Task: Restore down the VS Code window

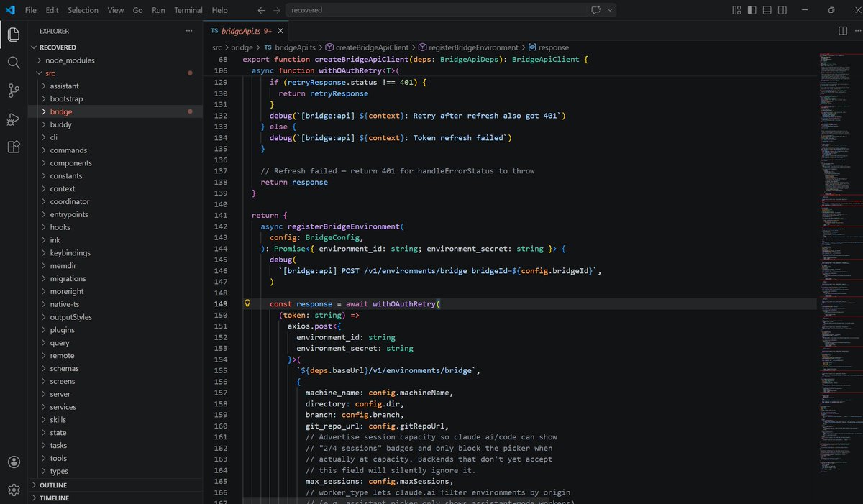Action: tap(831, 10)
